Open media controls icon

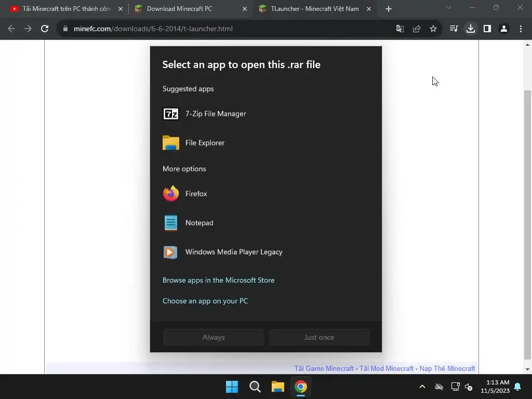point(454,29)
